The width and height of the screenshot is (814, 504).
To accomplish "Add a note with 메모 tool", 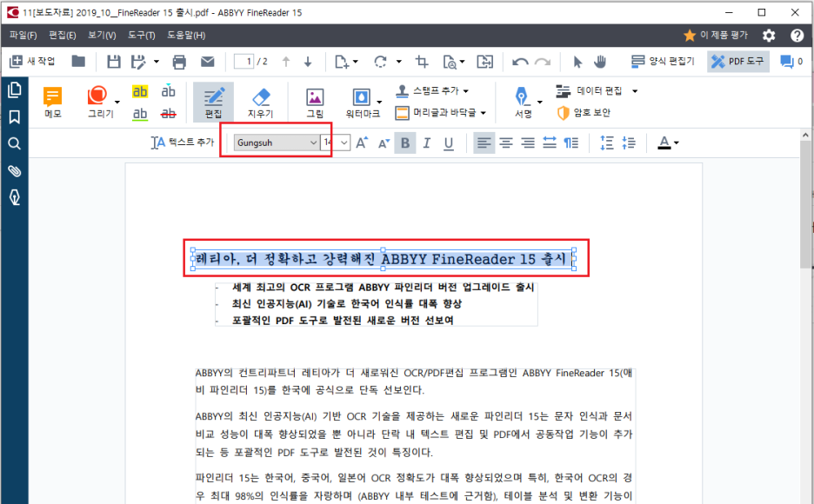I will (53, 103).
